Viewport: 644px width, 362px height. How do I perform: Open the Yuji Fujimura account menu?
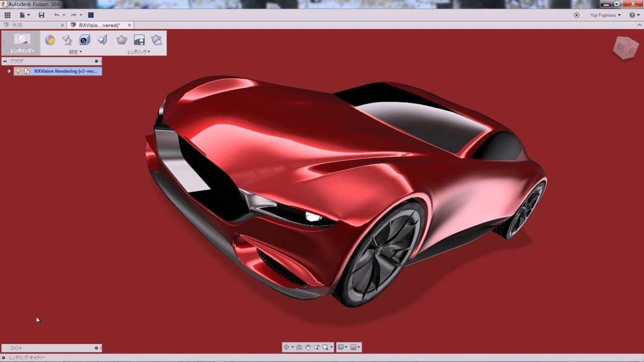tap(605, 15)
